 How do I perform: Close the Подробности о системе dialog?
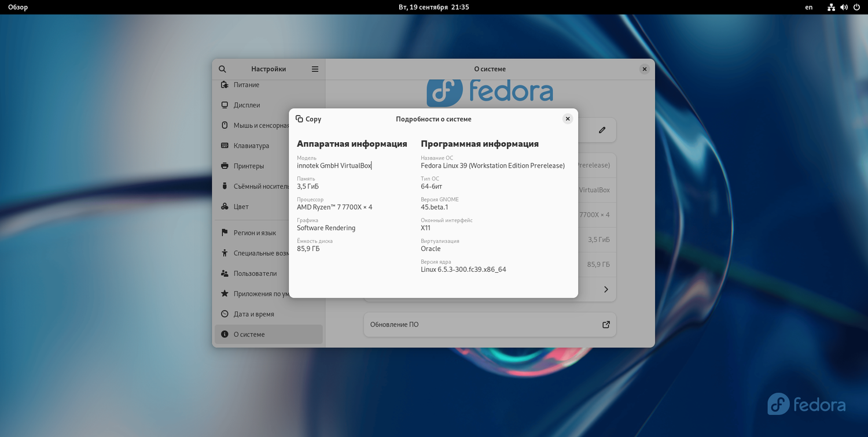(568, 118)
